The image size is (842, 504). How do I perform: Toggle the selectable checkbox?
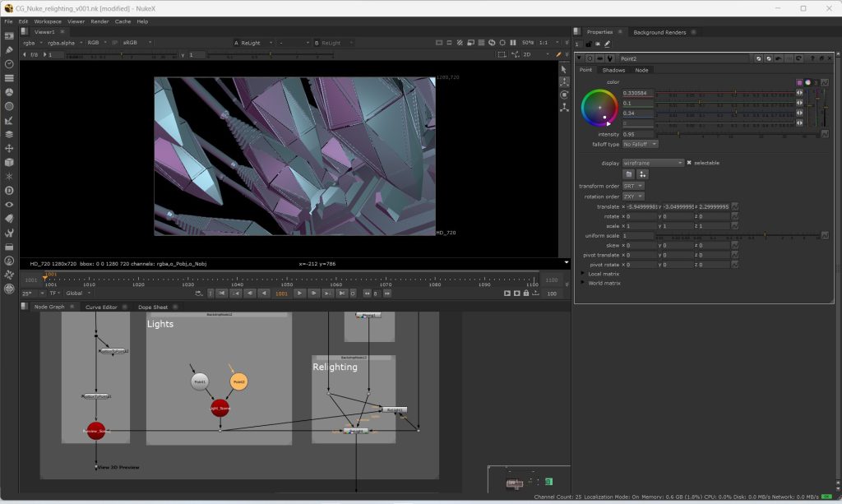689,163
